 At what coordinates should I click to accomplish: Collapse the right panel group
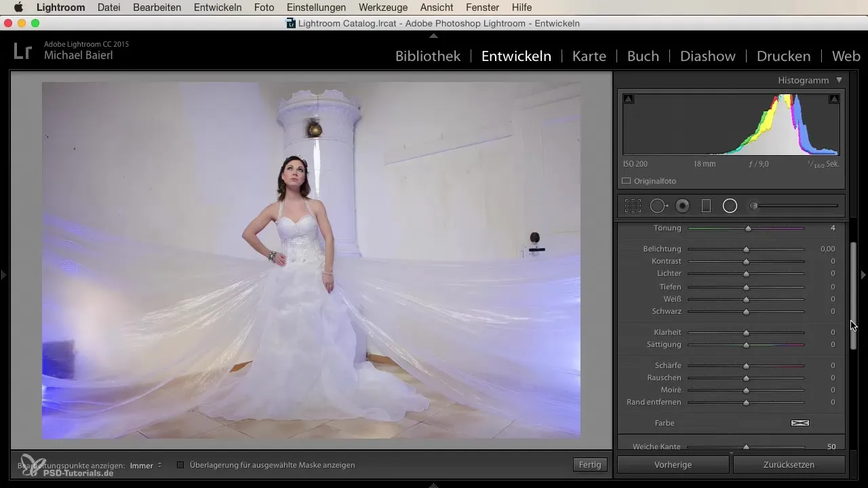click(x=863, y=275)
